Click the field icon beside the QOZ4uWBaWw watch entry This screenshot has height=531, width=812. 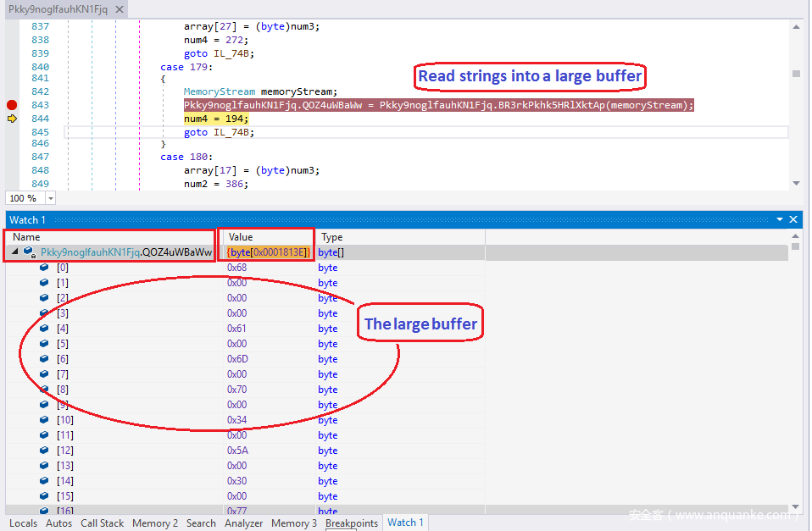(29, 252)
